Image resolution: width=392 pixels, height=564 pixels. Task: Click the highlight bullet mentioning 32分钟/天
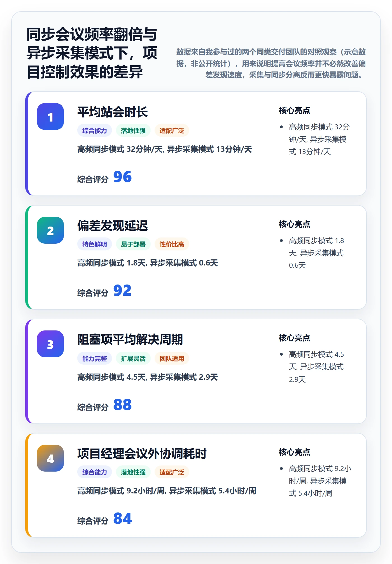[319, 139]
